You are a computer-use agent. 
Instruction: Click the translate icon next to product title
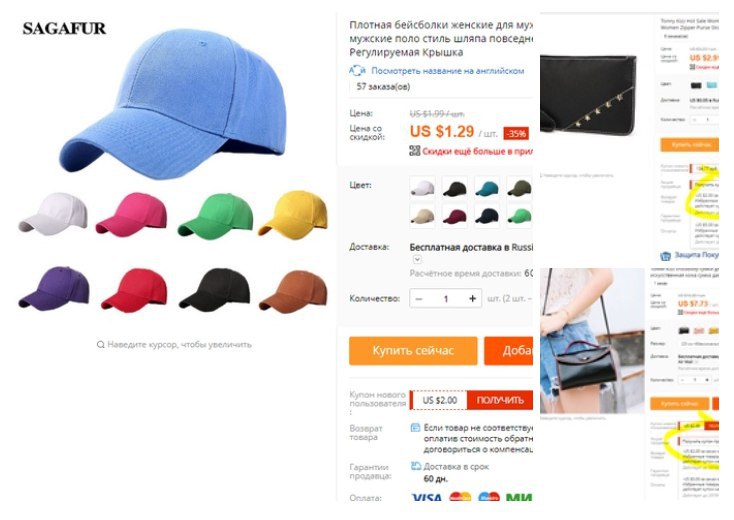click(x=357, y=71)
